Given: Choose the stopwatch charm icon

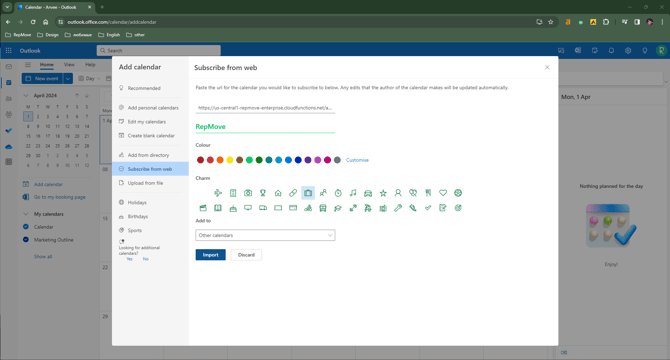Looking at the screenshot, I should click(x=338, y=193).
